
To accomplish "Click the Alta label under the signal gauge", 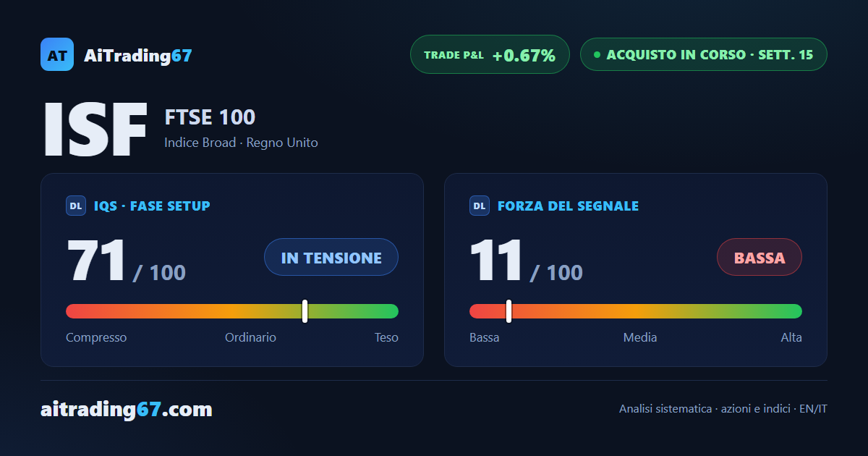I will [x=791, y=337].
